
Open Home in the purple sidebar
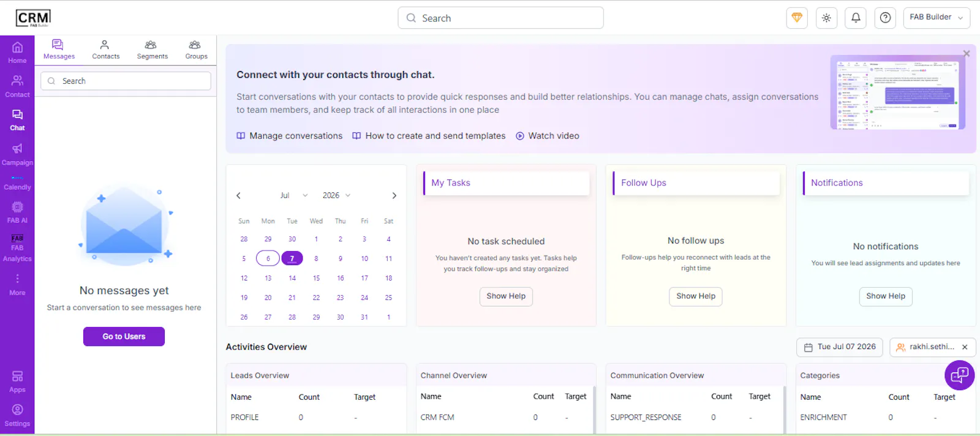point(17,53)
